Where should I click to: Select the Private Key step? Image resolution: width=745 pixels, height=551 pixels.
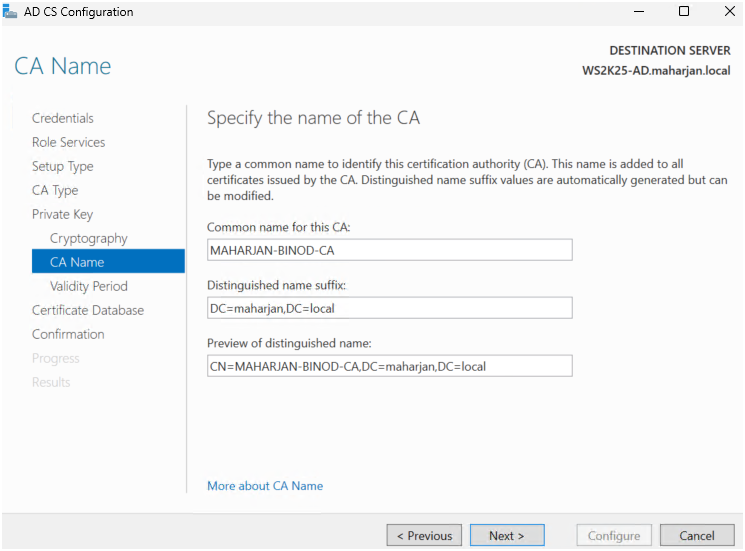[x=62, y=214]
